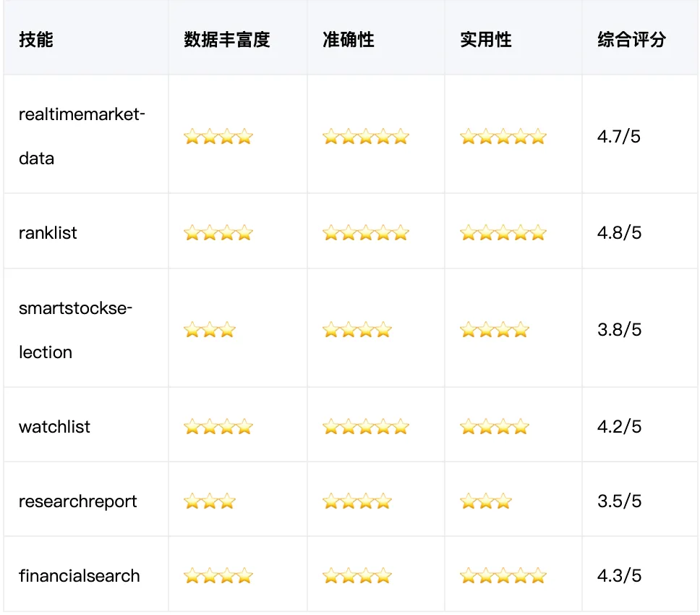Click researchreport's data richness stars

click(210, 501)
